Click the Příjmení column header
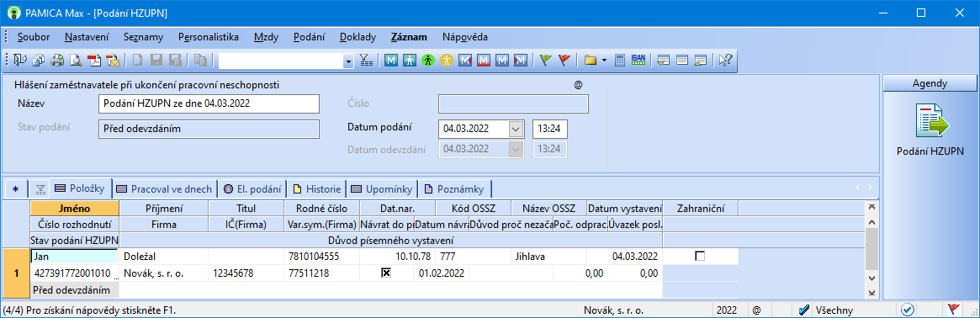 (x=164, y=208)
